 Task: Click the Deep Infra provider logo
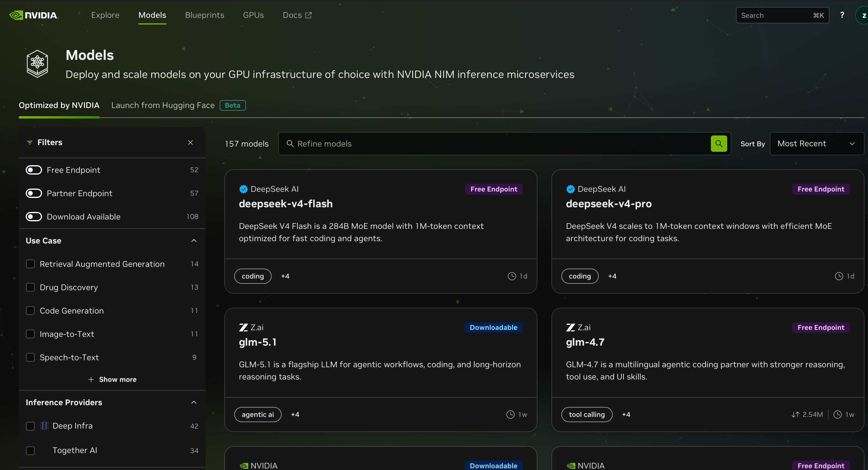(44, 426)
